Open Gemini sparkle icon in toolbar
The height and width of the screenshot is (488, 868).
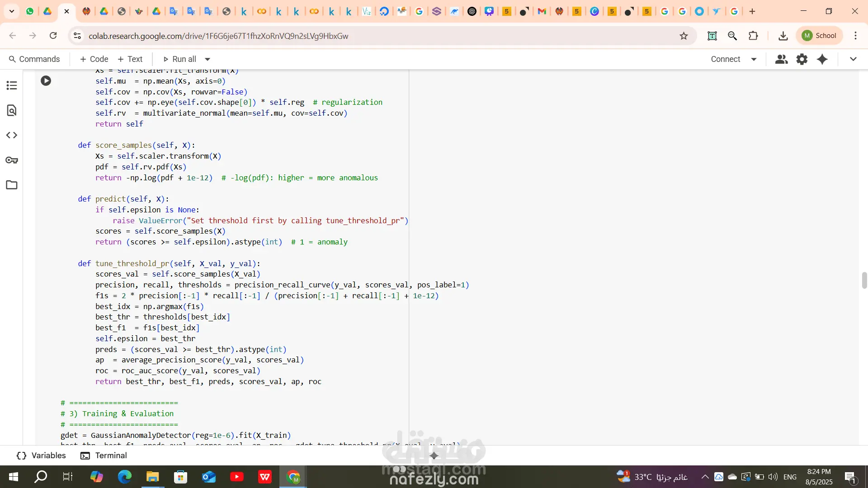[822, 59]
